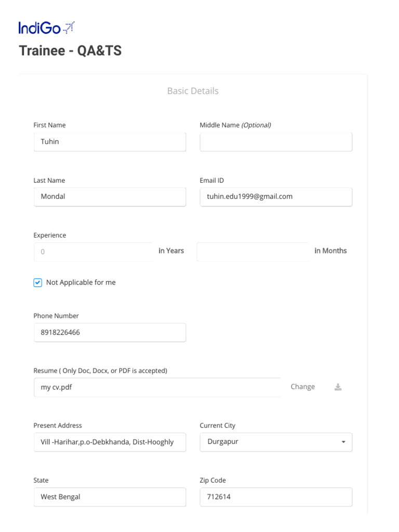This screenshot has width=399, height=532.
Task: Click the Trainee - QA&TS heading
Action: (x=70, y=51)
